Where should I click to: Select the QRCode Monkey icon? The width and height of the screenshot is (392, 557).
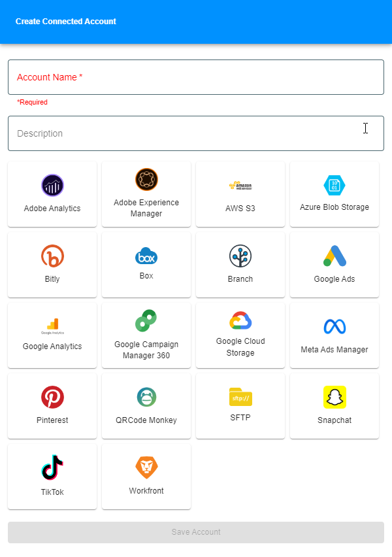point(146,397)
